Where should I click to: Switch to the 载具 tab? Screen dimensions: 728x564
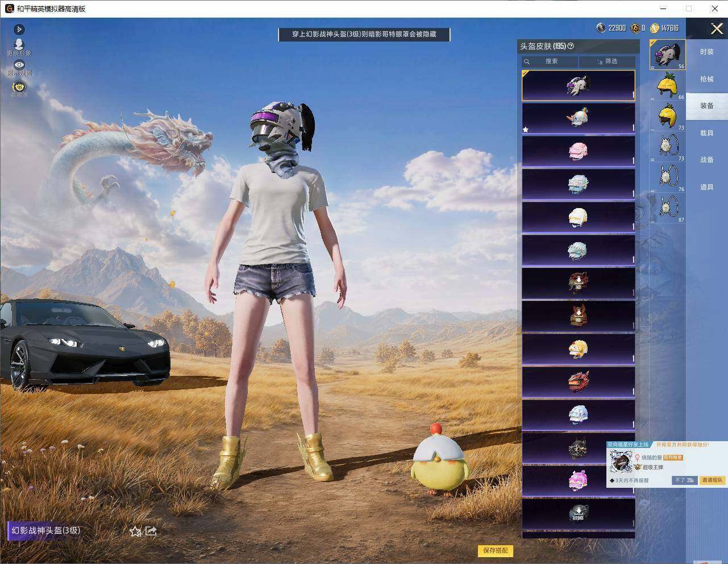point(707,133)
